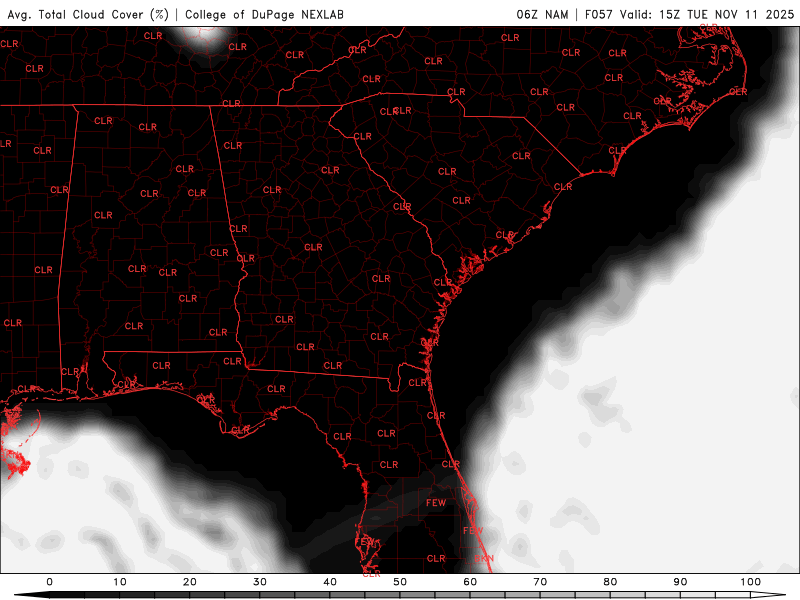
Task: Click the colorbar label "80"
Action: [610, 582]
